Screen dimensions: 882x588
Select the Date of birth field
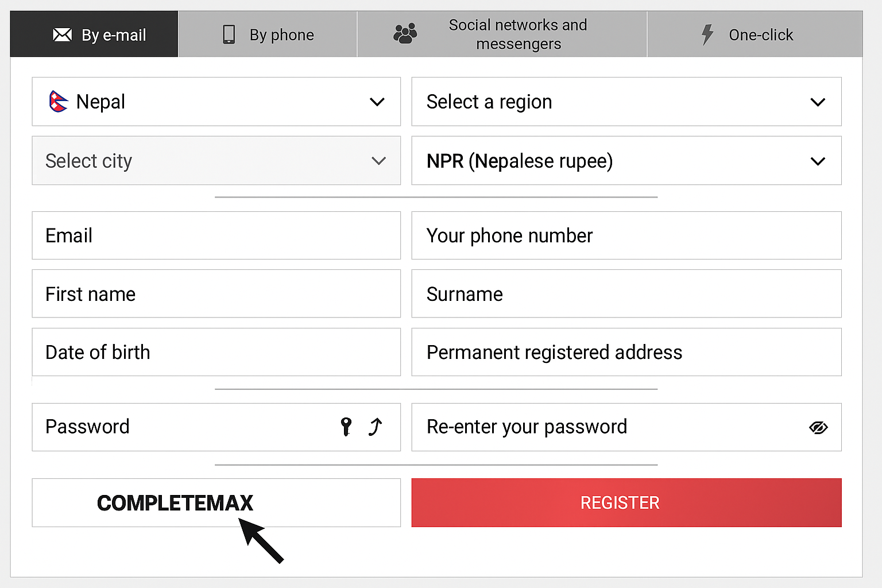coord(216,352)
